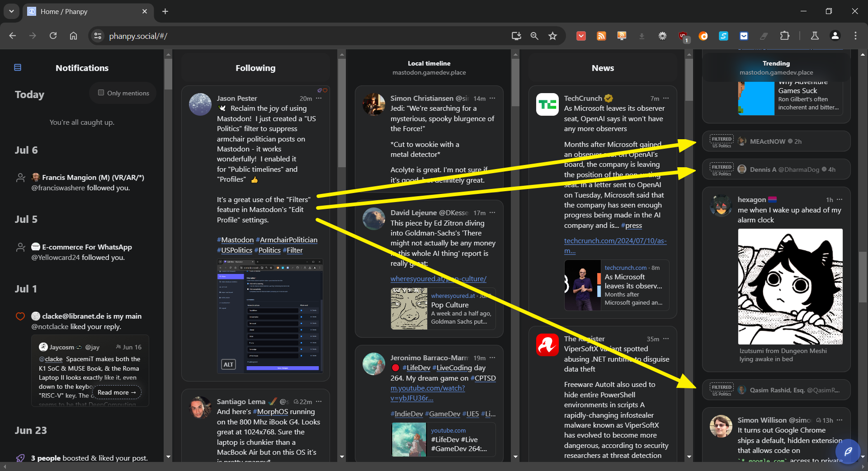Open the Extensions puzzle-piece menu

(785, 36)
